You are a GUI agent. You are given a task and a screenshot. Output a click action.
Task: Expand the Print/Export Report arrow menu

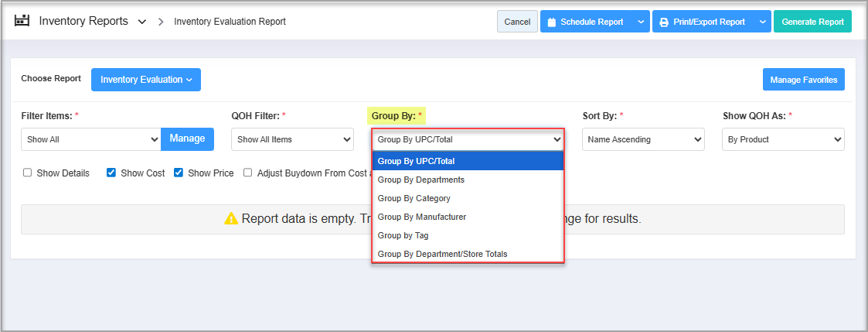762,22
